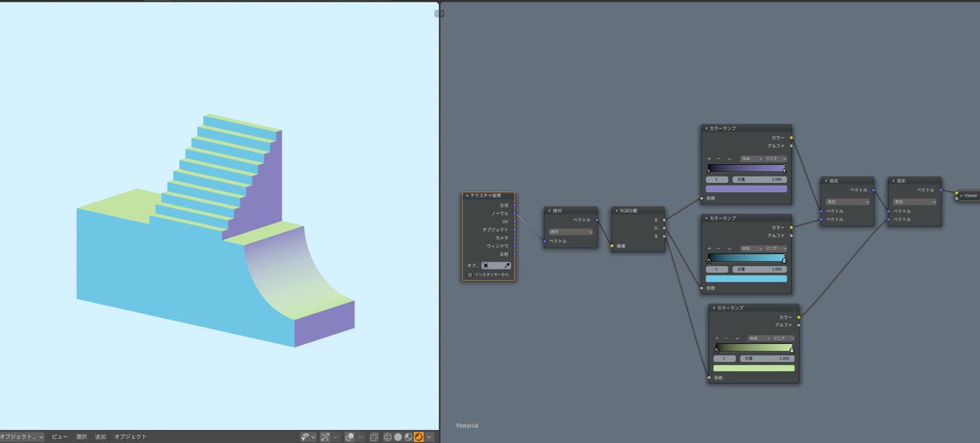Viewport: 980px width, 443px height.
Task: Open RGB color mode dropdown in blue ramp
Action: point(751,248)
